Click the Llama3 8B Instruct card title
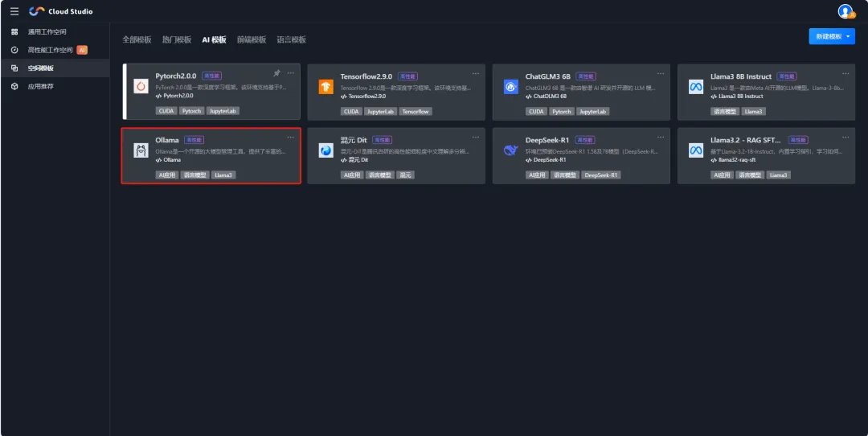The width and height of the screenshot is (868, 436). 741,76
